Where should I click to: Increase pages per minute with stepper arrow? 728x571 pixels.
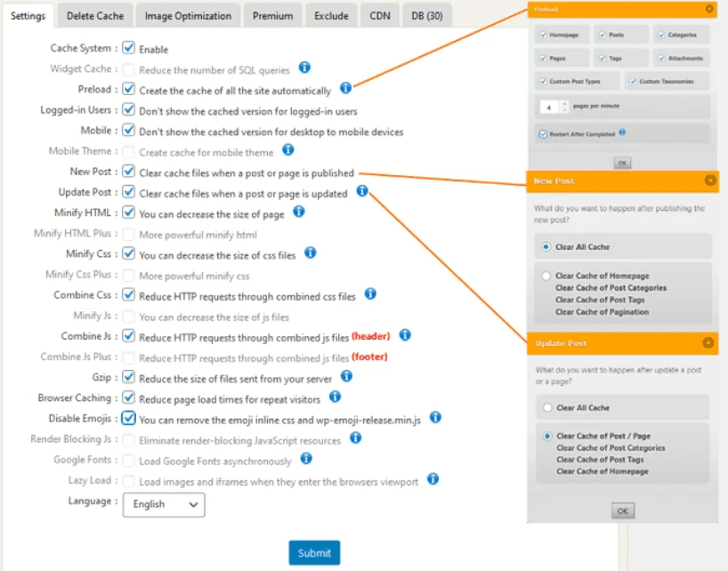[563, 103]
